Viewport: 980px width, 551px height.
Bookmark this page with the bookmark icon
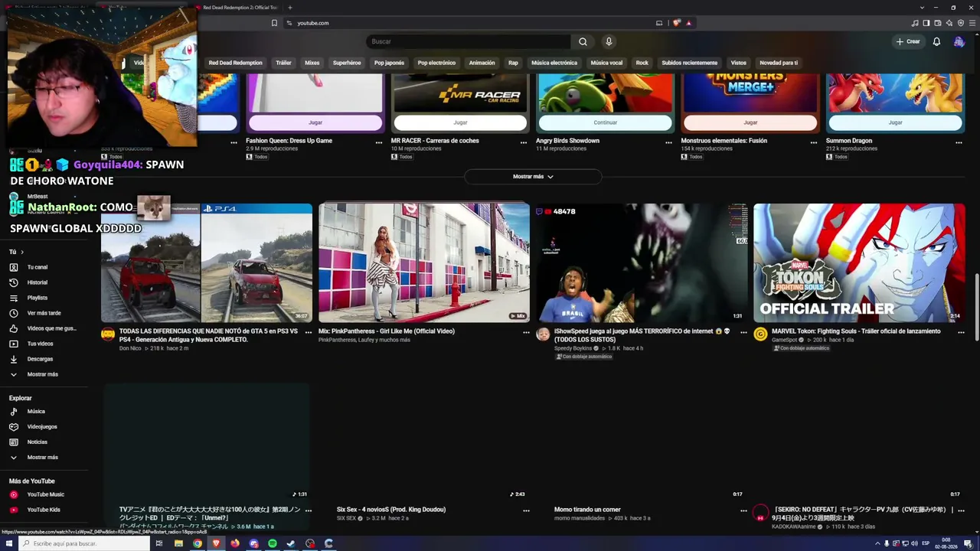[x=274, y=23]
